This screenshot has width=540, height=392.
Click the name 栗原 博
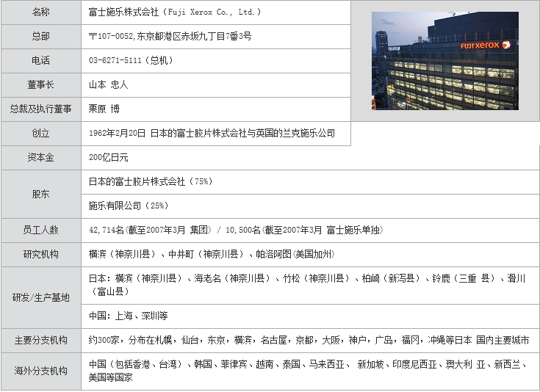pyautogui.click(x=104, y=109)
